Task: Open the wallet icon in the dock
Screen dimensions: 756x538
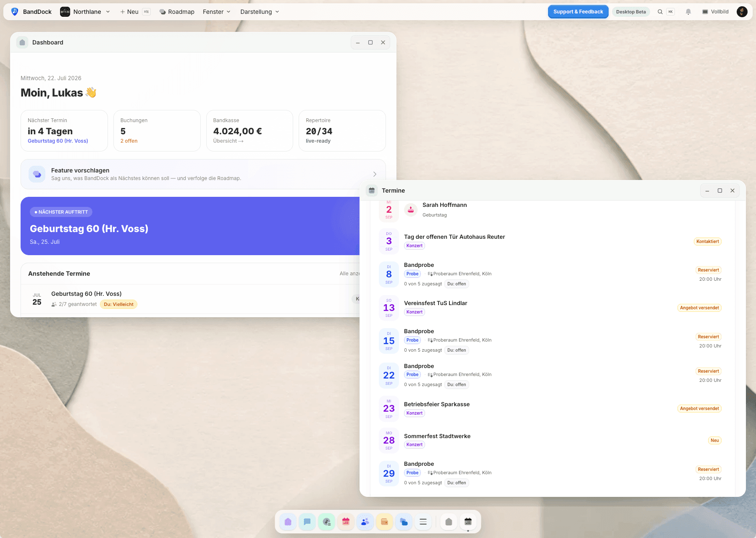Action: (x=384, y=522)
